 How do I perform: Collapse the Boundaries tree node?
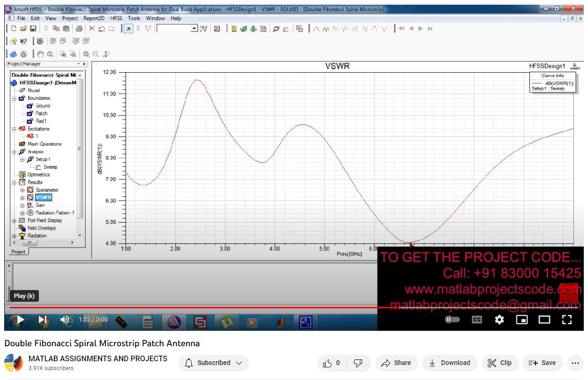[x=15, y=98]
